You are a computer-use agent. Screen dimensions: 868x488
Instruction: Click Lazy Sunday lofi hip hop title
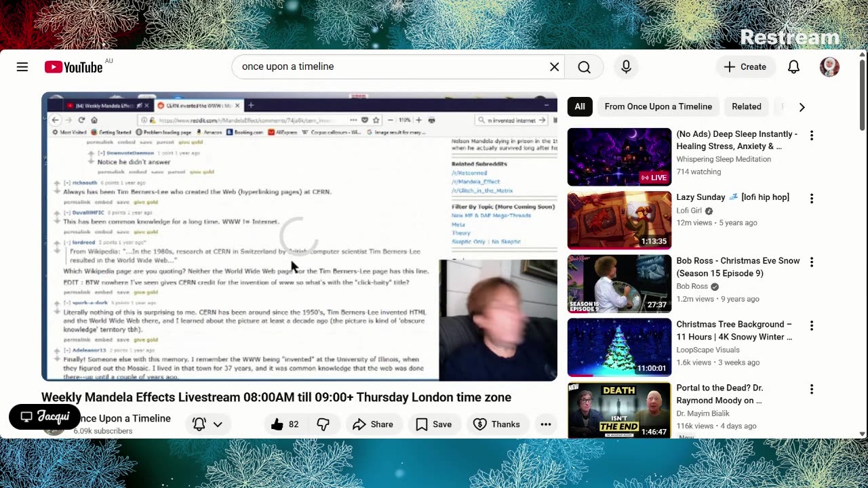tap(732, 197)
